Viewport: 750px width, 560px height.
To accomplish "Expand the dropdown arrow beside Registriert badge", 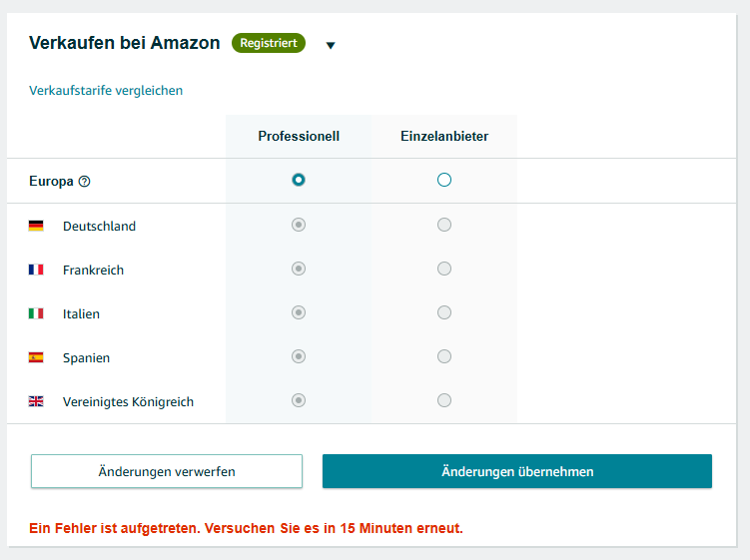I will [331, 46].
